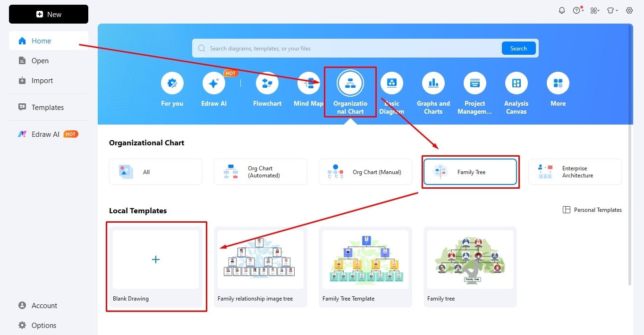Image resolution: width=644 pixels, height=335 pixels.
Task: Open the Family tree template with green tree
Action: click(470, 267)
